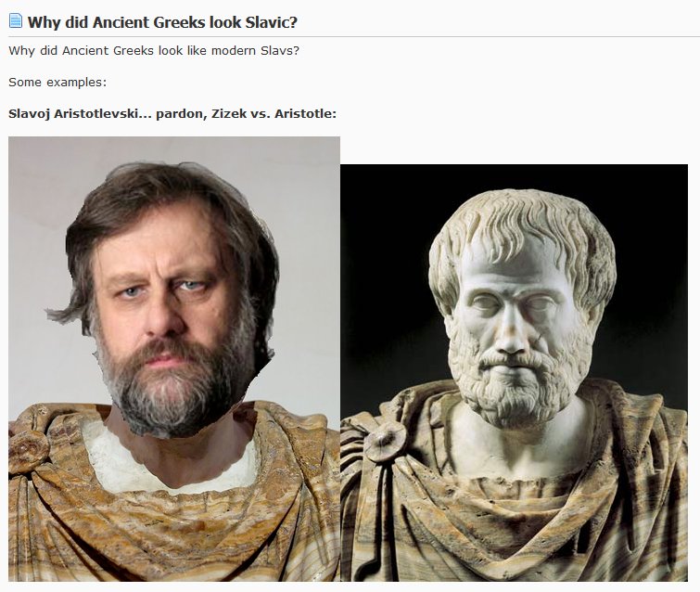Open the 'Why did Ancient Greeks look Slavic?' heading
Viewport: 700px width, 592px height.
coord(162,22)
